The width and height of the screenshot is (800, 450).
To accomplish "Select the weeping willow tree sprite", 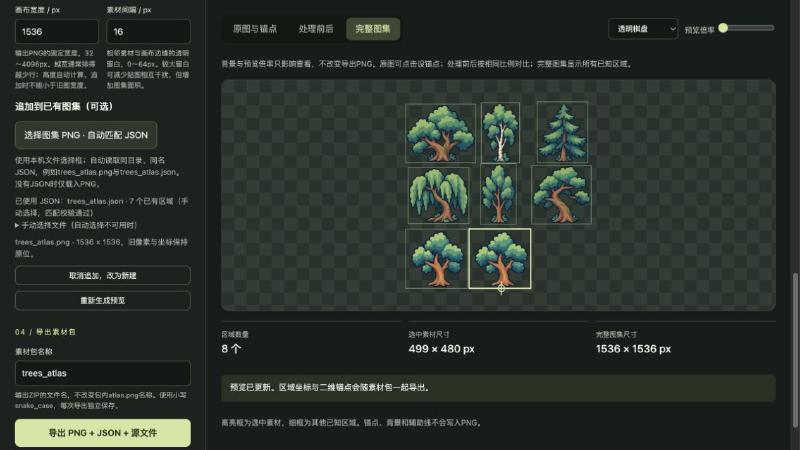I will [x=438, y=195].
